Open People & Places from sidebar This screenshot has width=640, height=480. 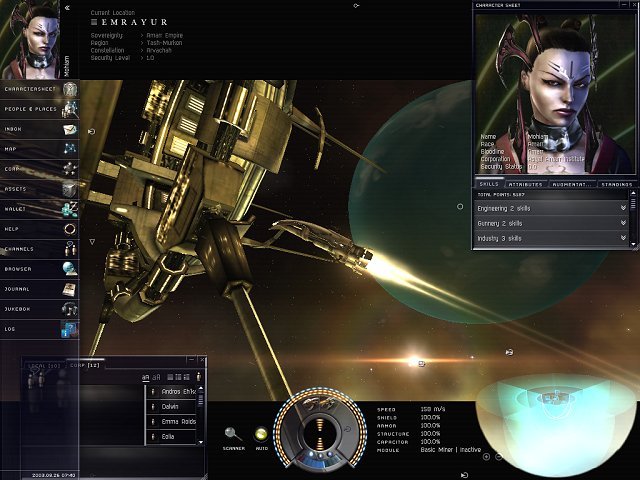click(x=70, y=109)
